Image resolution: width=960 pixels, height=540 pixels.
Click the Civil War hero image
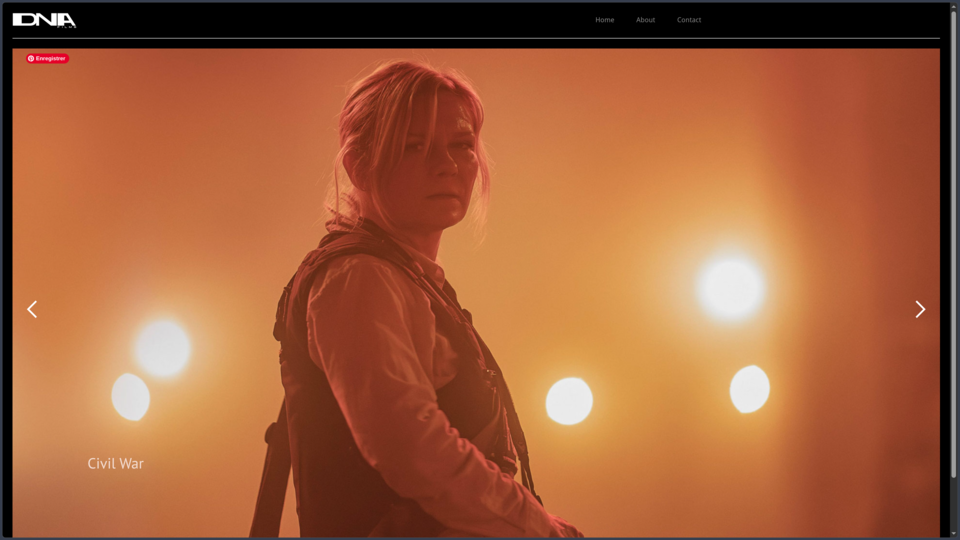pos(476,293)
